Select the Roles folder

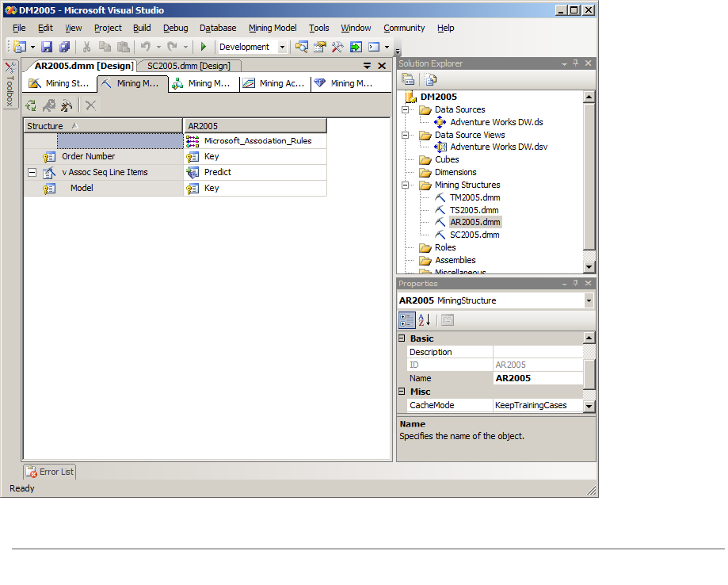(445, 247)
